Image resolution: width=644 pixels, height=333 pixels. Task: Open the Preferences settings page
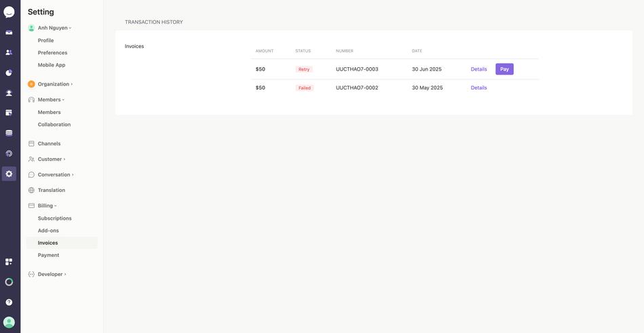tap(52, 53)
